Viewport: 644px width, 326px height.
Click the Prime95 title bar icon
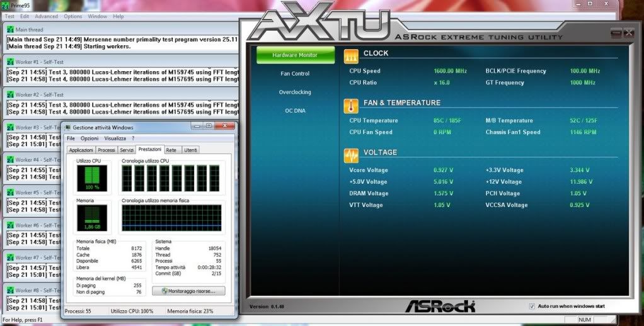pyautogui.click(x=5, y=6)
